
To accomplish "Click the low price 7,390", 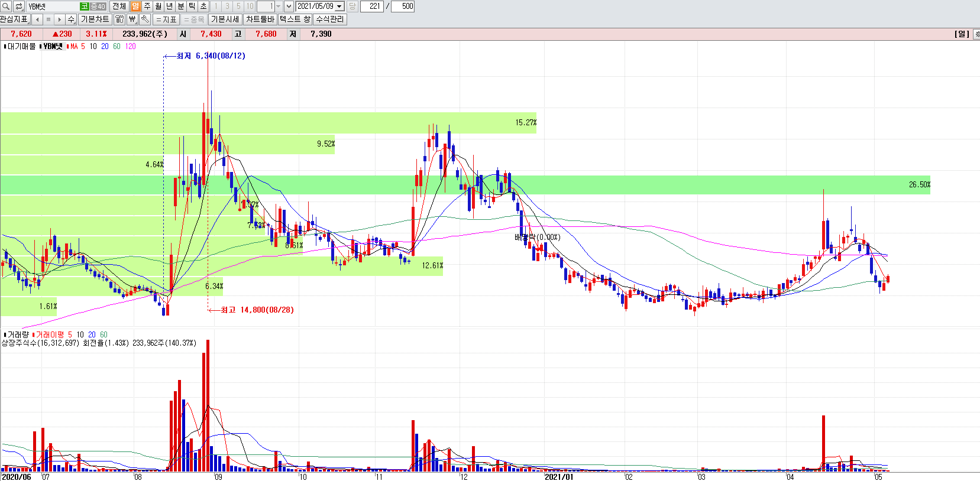I will tap(321, 34).
